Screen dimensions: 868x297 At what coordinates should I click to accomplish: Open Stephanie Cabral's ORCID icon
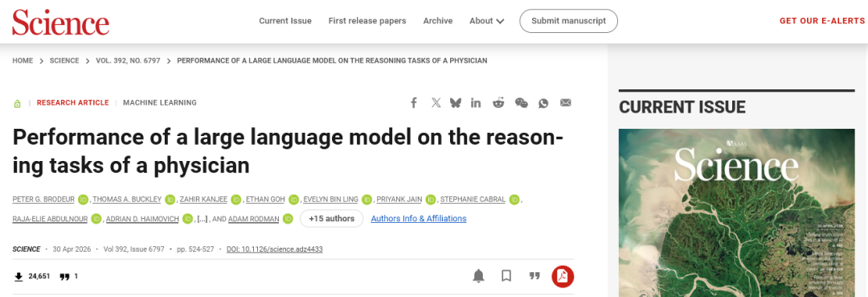click(514, 200)
